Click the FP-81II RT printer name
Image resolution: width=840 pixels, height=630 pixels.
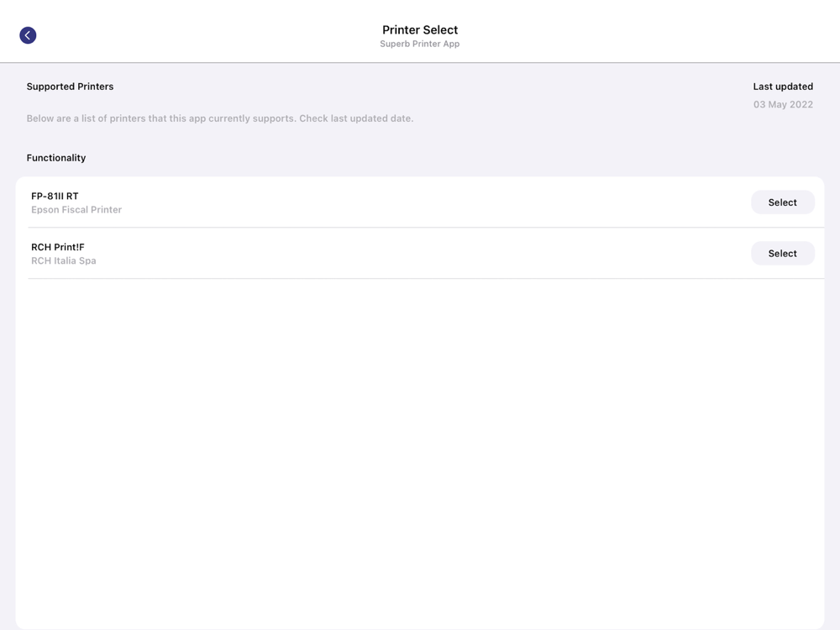click(x=55, y=196)
